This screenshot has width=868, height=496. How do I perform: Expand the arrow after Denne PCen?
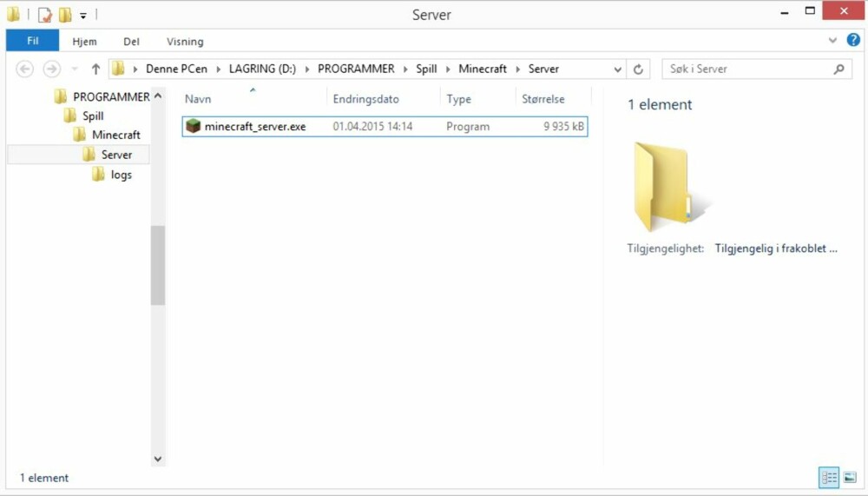coord(218,69)
